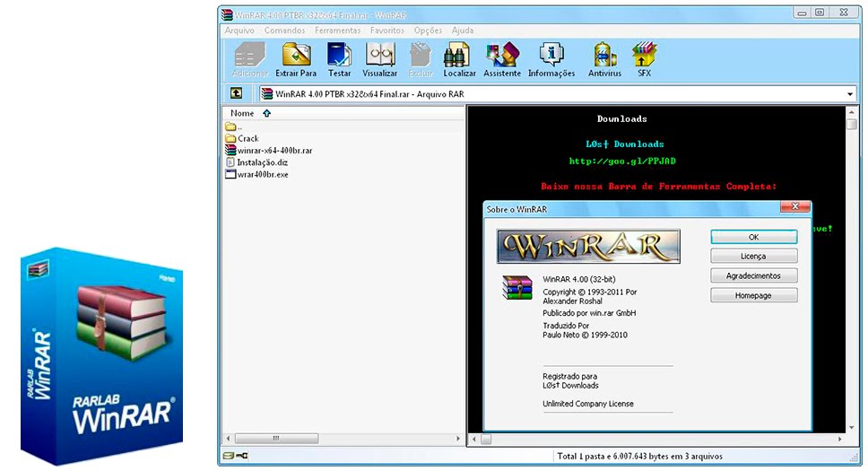
Task: Click file list scrollbar left arrow
Action: click(228, 439)
